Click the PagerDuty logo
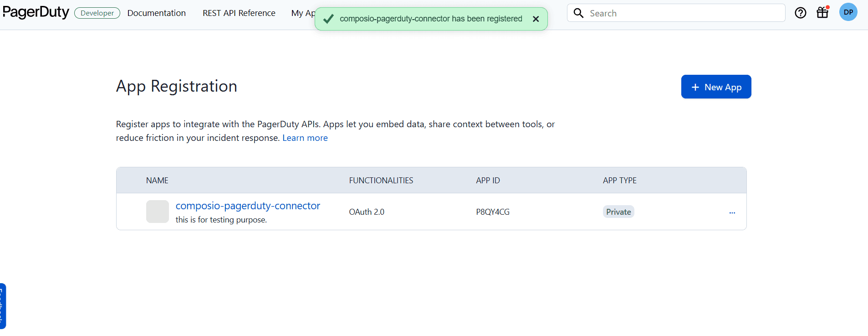 (x=36, y=12)
